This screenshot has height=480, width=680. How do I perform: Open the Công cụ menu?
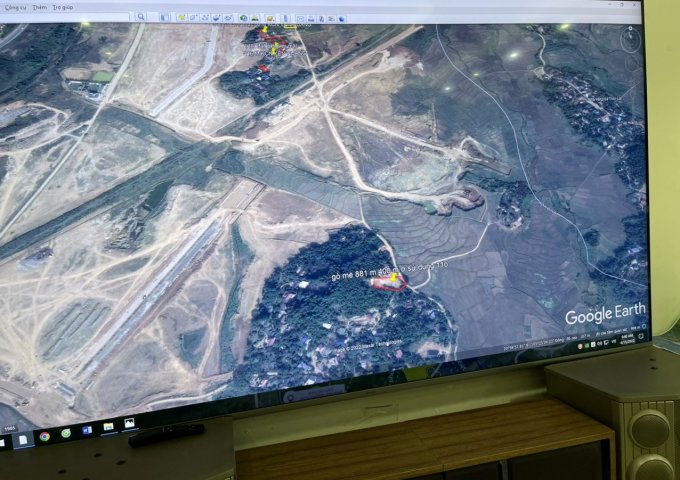[x=15, y=7]
